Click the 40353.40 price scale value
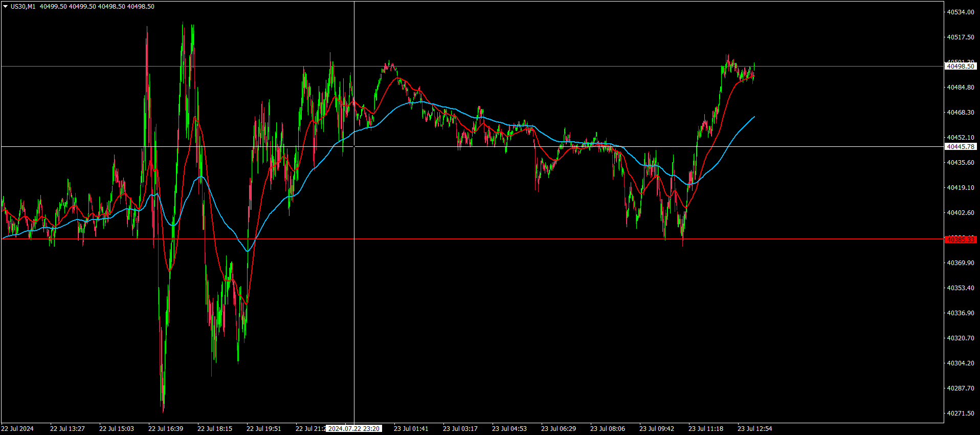 pos(961,288)
